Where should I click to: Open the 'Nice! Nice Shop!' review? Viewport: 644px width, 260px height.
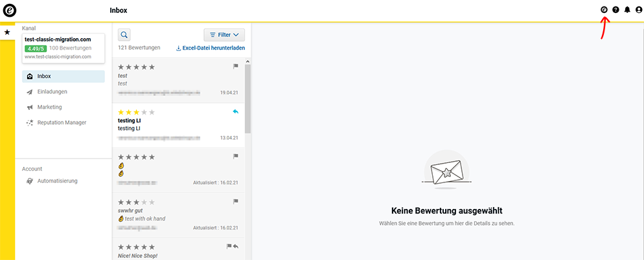click(178, 249)
